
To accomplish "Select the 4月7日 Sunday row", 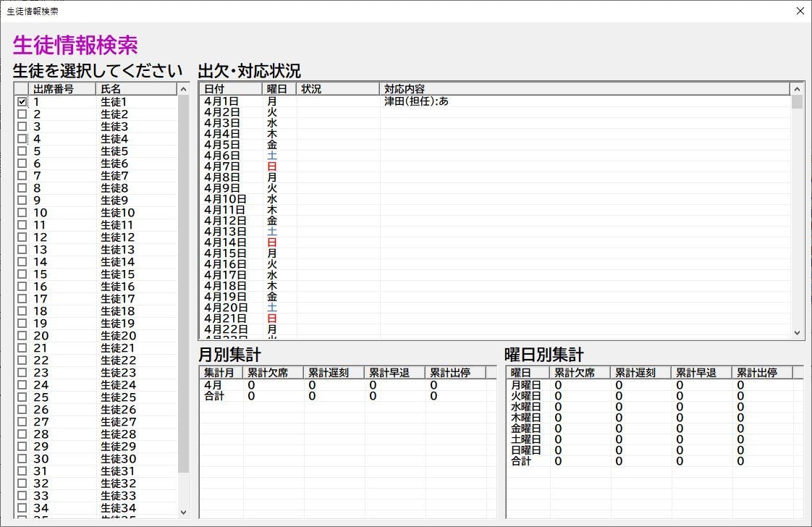I will (494, 166).
